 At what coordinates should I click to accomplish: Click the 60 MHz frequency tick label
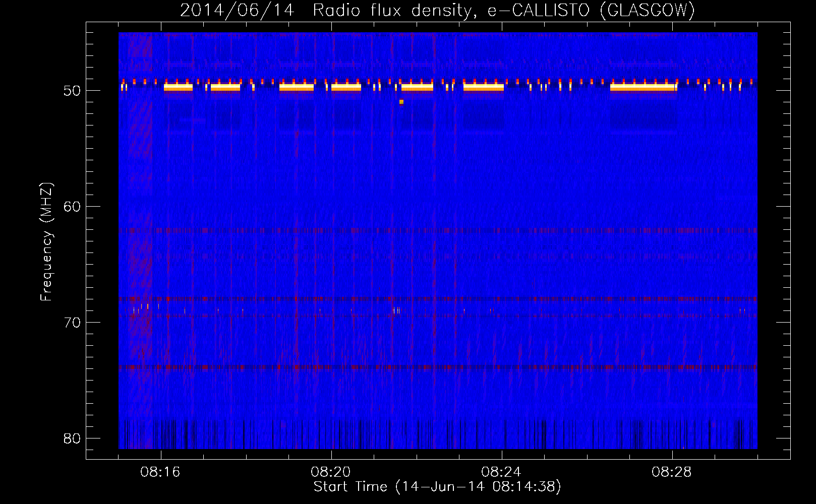click(x=72, y=207)
